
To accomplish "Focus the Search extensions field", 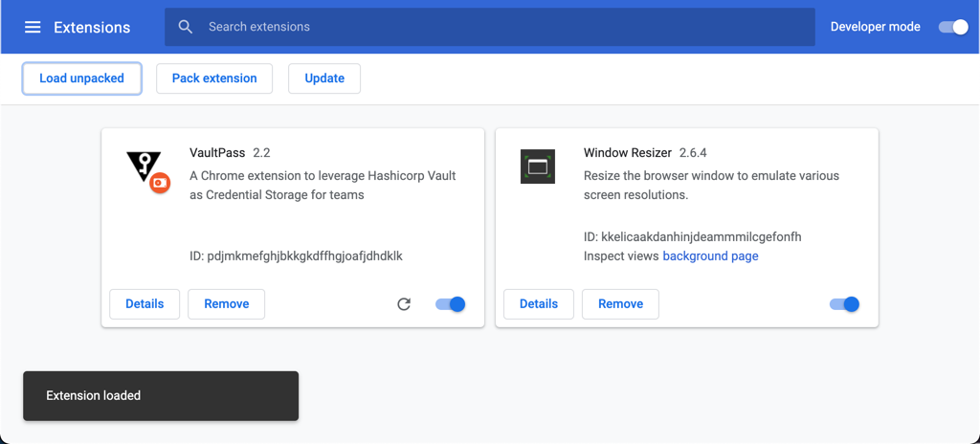I will (x=490, y=27).
